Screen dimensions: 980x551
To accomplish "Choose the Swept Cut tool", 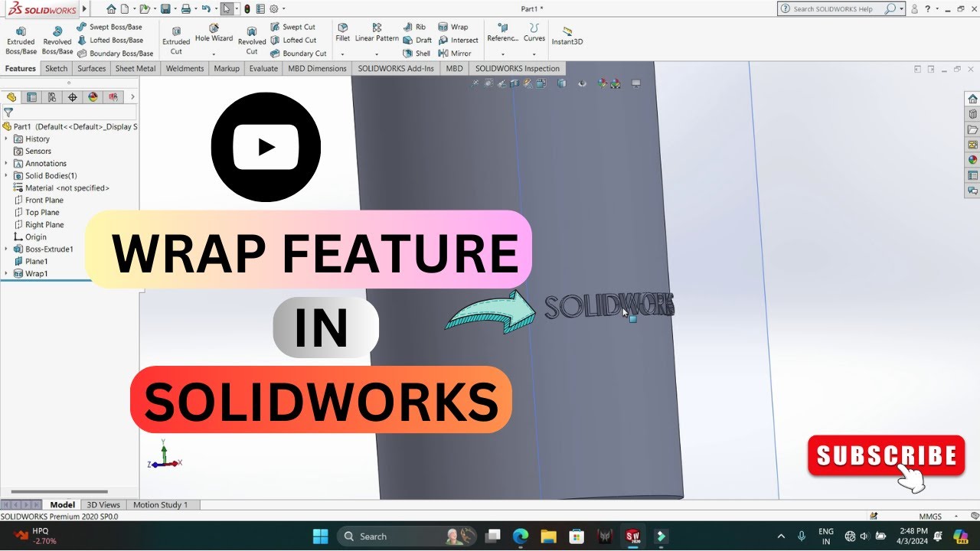I will pos(292,27).
